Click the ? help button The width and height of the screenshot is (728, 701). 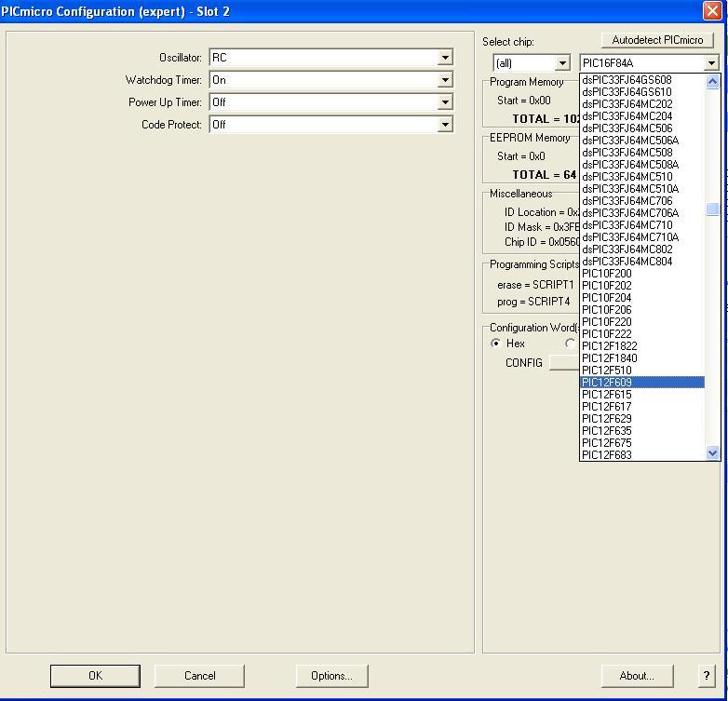(707, 676)
